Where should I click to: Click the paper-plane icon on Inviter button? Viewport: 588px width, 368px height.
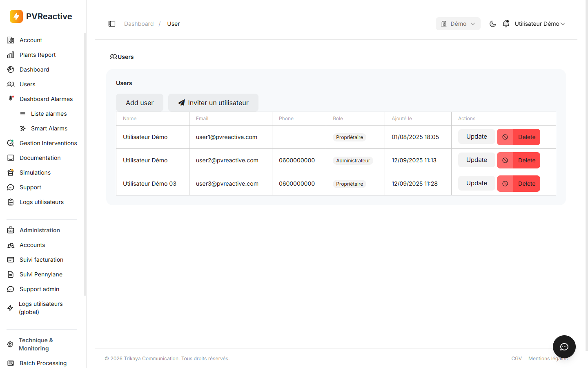point(182,103)
